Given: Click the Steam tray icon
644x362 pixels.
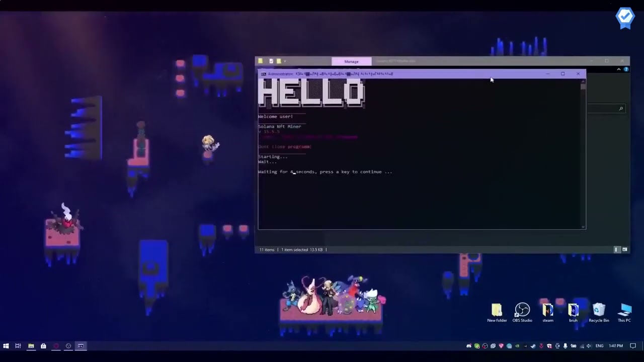Looking at the screenshot, I should pos(533,346).
